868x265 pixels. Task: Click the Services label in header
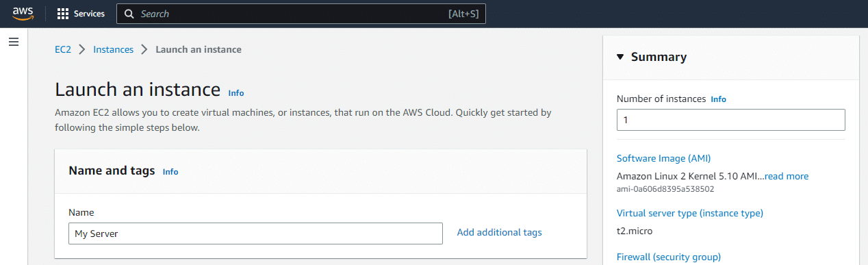(x=89, y=14)
